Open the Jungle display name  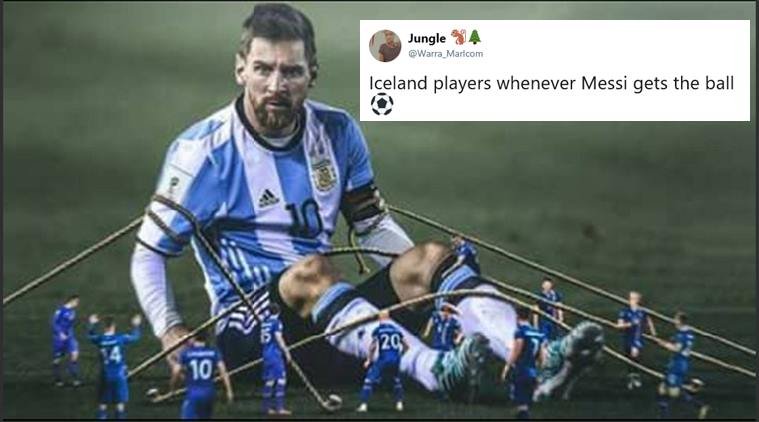426,38
